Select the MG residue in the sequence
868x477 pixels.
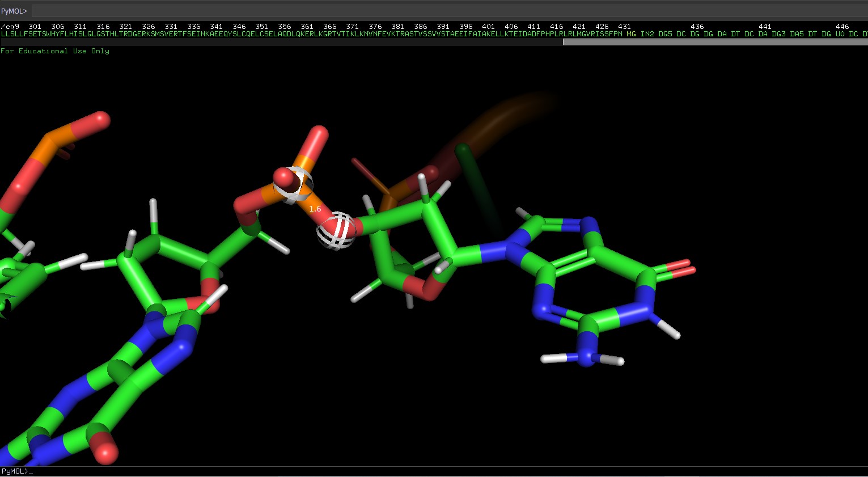click(631, 34)
